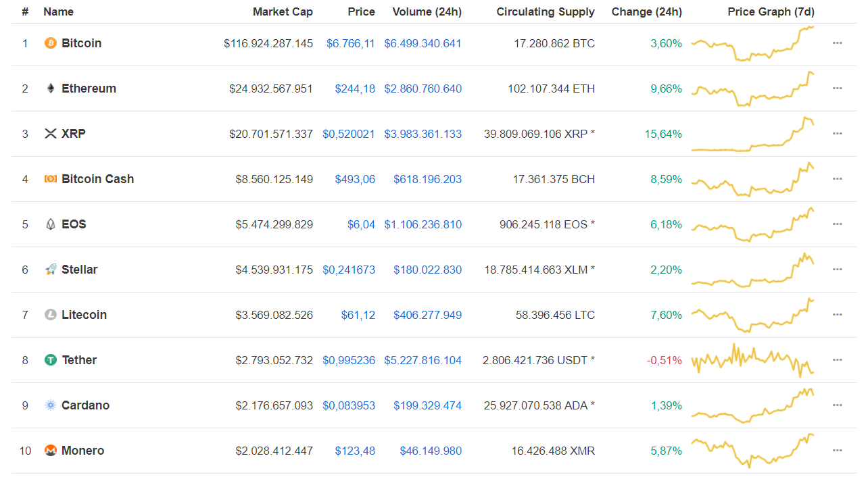
Task: Open more options menu for XRP row
Action: tap(838, 134)
